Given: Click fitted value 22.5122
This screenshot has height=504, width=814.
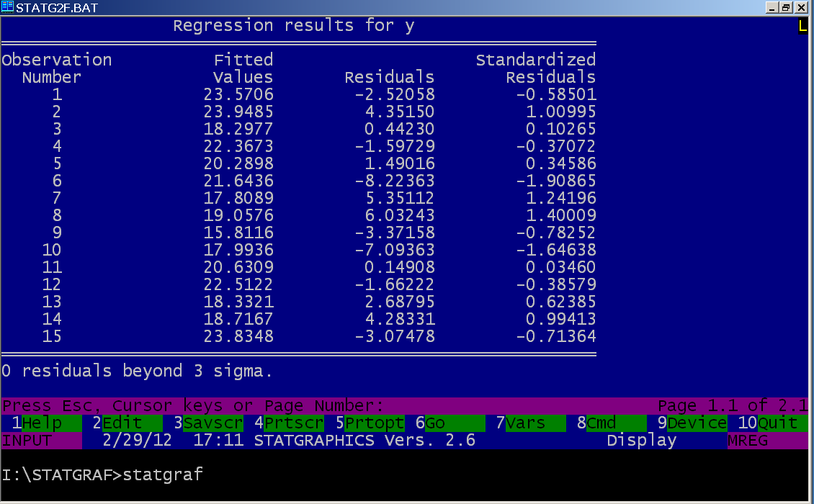Looking at the screenshot, I should tap(238, 284).
